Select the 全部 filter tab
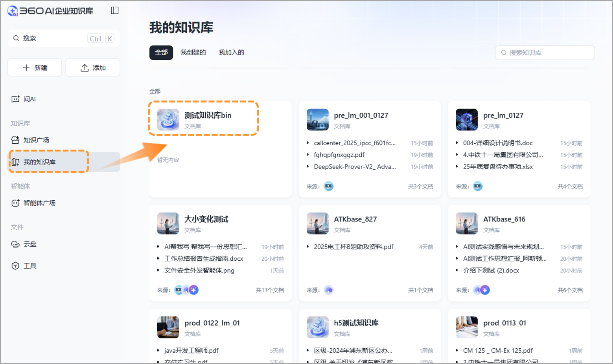 (161, 52)
